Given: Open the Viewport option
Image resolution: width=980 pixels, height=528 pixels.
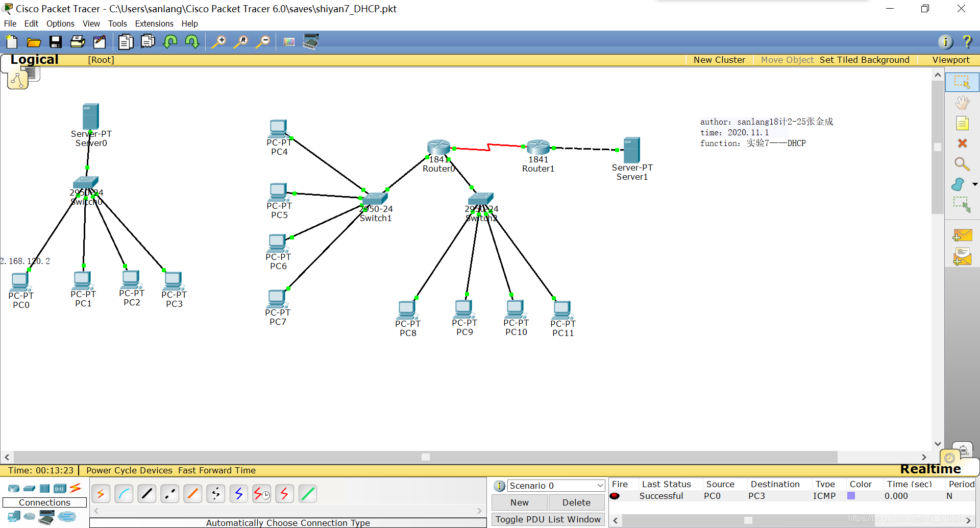Looking at the screenshot, I should click(x=951, y=60).
